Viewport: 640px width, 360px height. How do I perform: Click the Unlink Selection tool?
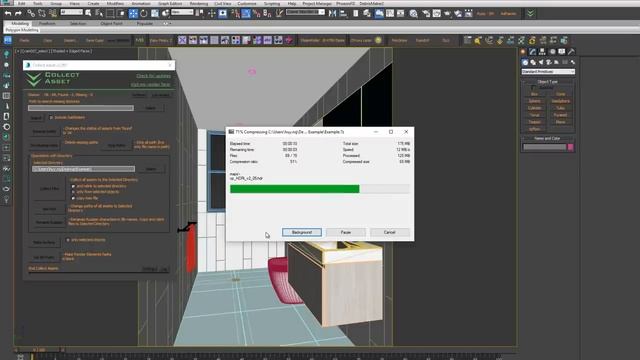click(42, 13)
